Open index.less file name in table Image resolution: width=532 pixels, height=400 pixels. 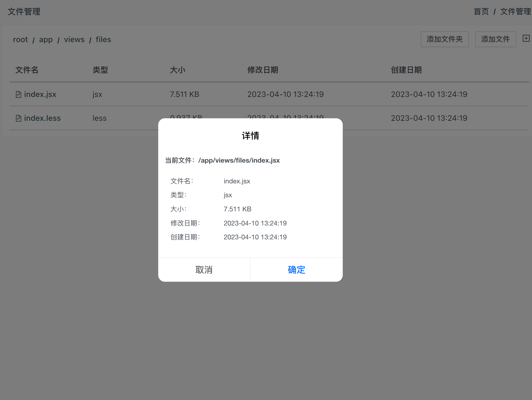pyautogui.click(x=42, y=118)
